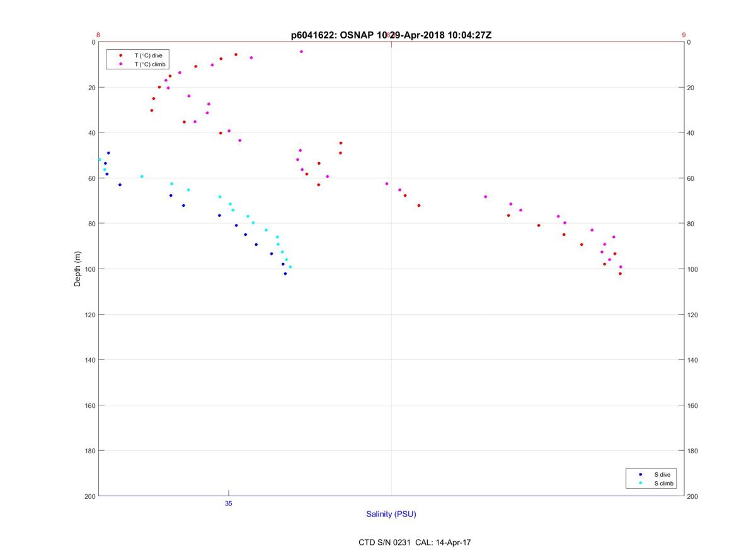Image resolution: width=756 pixels, height=558 pixels.
Task: Click the '40' tick on the right depth axis
Action: pos(691,133)
